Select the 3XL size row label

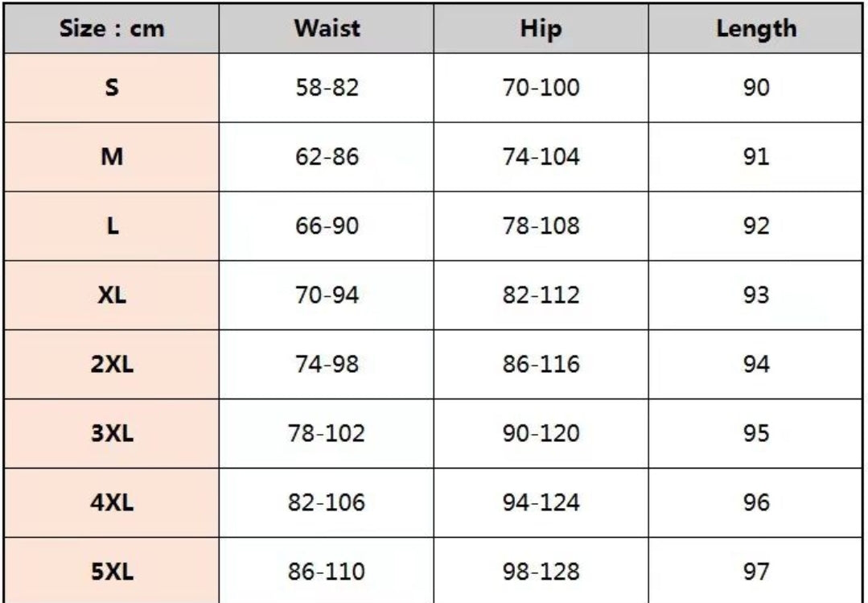tap(112, 434)
